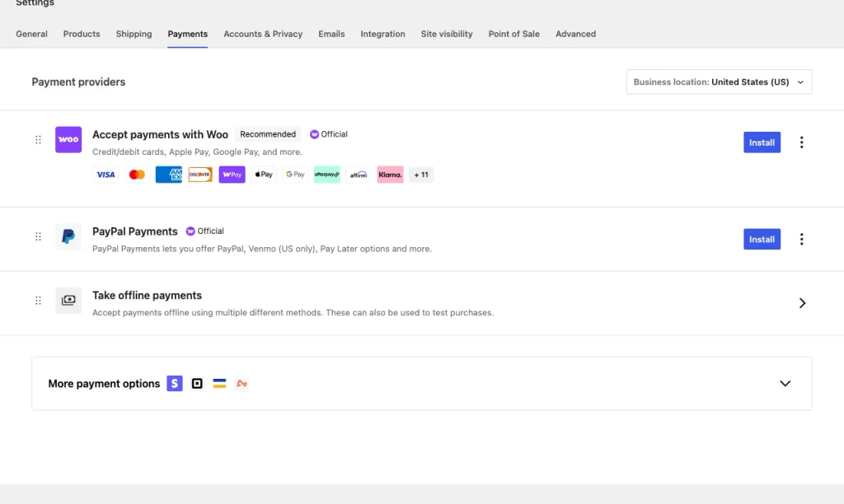The width and height of the screenshot is (844, 504).
Task: Click the orange payment icon in More options
Action: tap(241, 384)
